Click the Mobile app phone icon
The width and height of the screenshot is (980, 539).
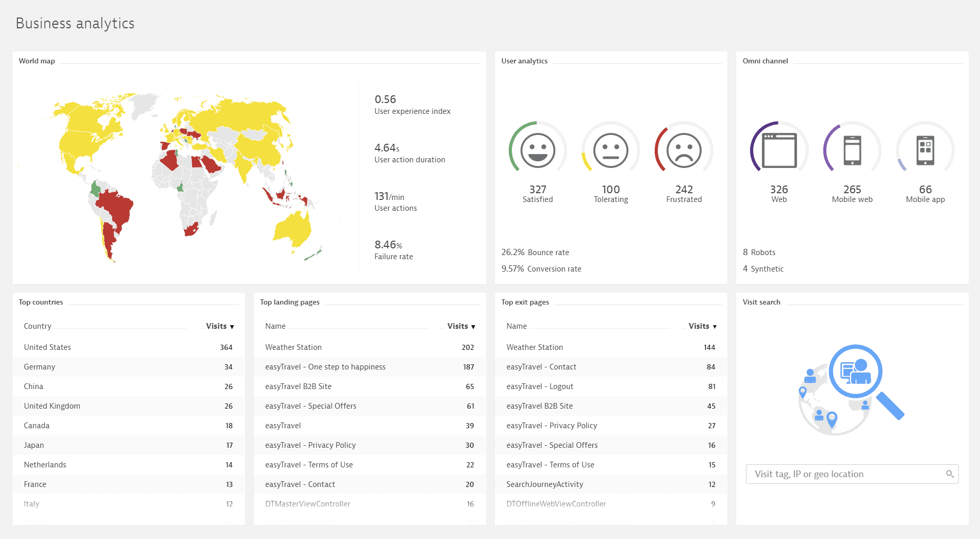click(925, 150)
